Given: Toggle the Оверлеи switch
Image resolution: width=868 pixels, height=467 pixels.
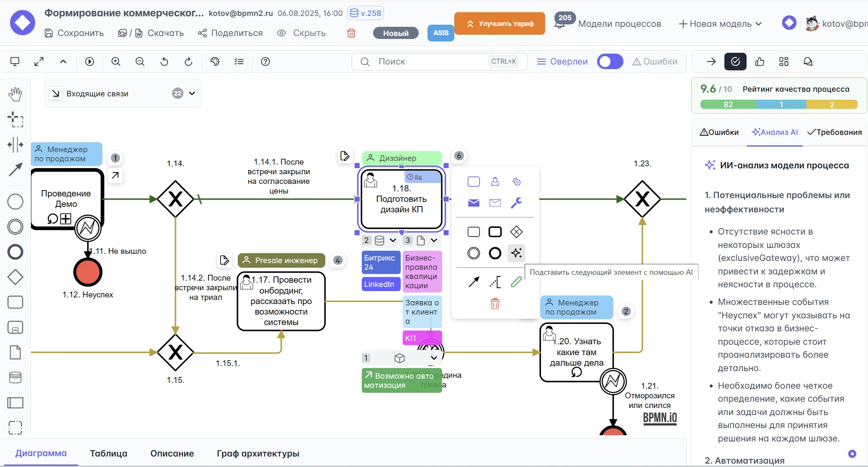Looking at the screenshot, I should 610,62.
